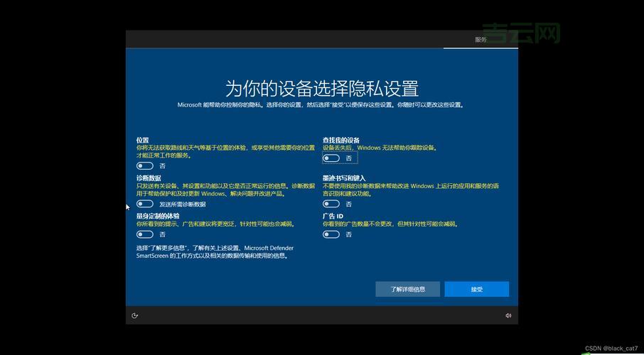Toggle the 量身定制的体验 tailored experiences switch

point(145,234)
